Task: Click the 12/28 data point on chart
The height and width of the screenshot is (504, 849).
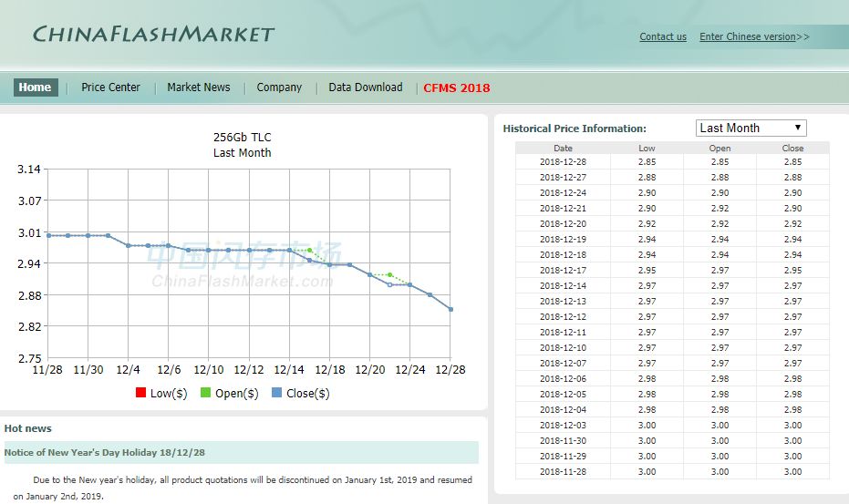Action: point(450,310)
